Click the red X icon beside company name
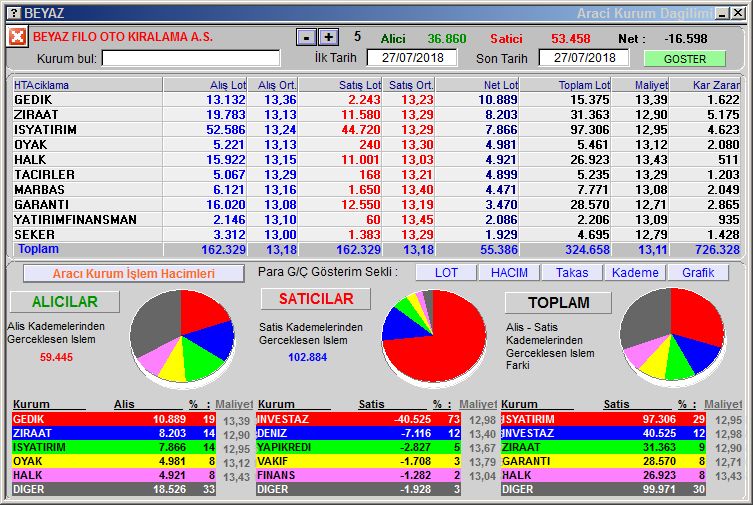The height and width of the screenshot is (505, 753). pos(17,37)
